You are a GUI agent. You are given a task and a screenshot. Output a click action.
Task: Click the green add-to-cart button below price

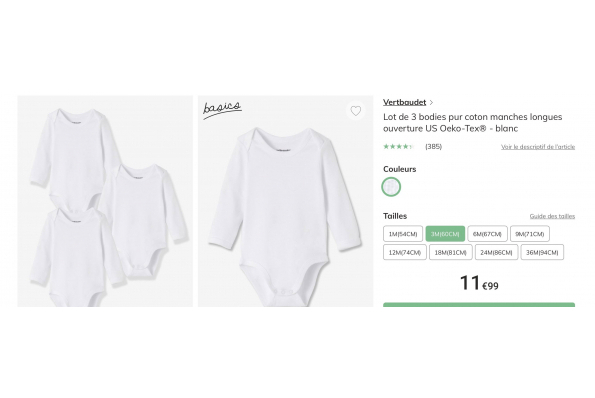479,305
